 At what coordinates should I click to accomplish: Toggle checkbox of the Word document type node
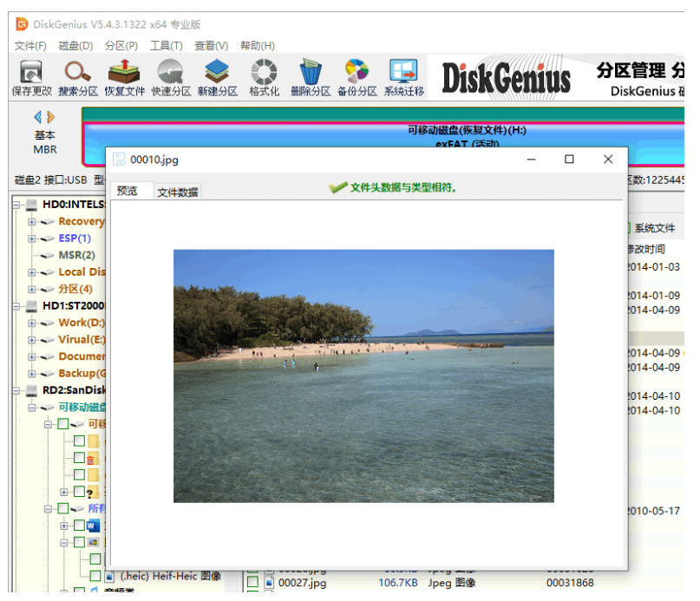point(79,526)
